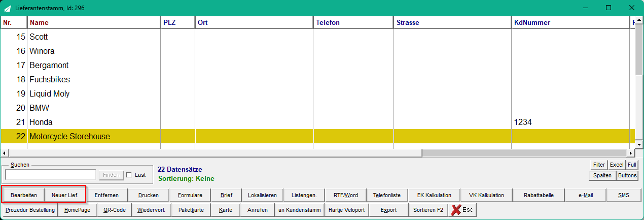
Task: Select the Scott supplier row
Action: (317, 37)
